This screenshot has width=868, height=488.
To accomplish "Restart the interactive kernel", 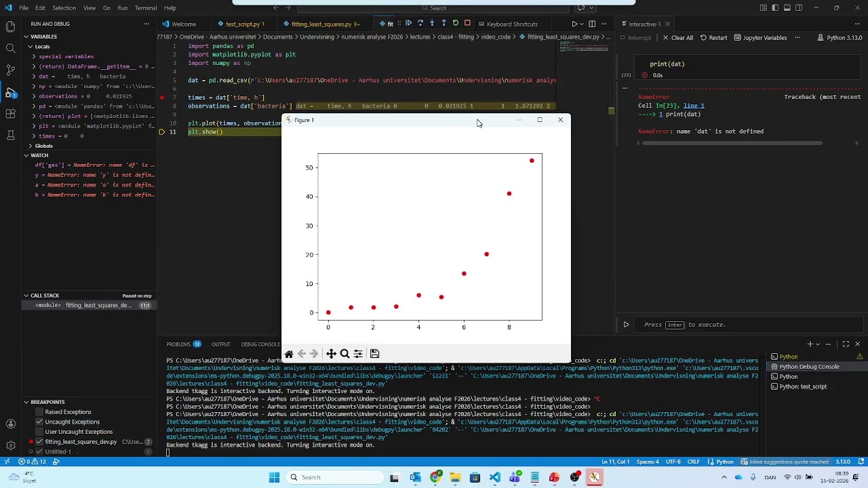I will 713,38.
